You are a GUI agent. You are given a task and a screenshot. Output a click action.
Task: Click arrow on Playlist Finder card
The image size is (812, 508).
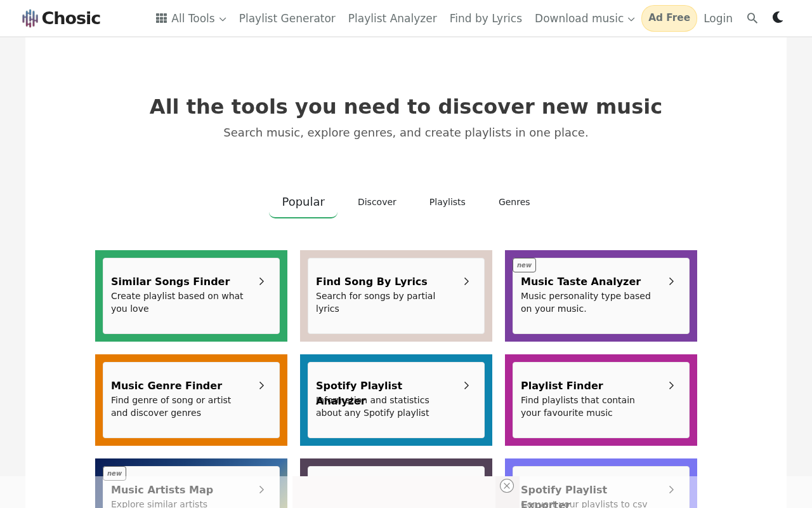coord(671,385)
